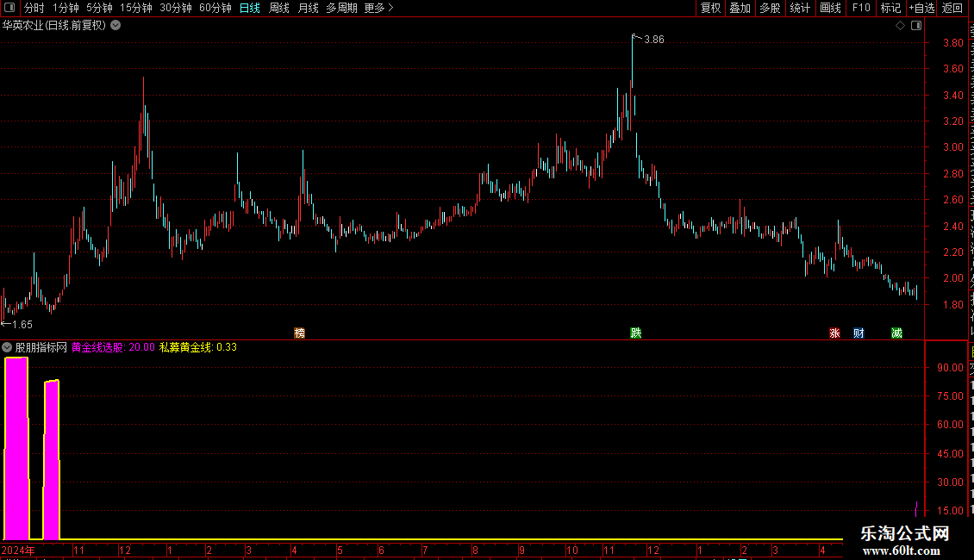Toggle the chart window layout icon

(x=916, y=26)
